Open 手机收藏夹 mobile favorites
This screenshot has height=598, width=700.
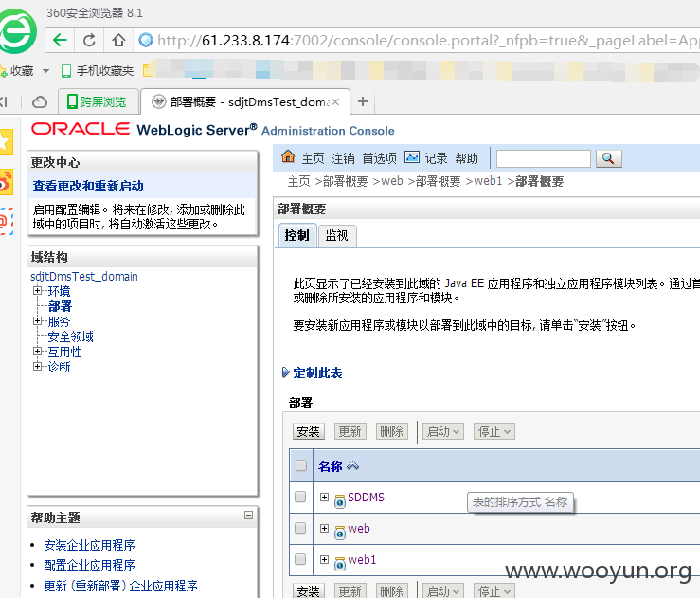click(98, 70)
